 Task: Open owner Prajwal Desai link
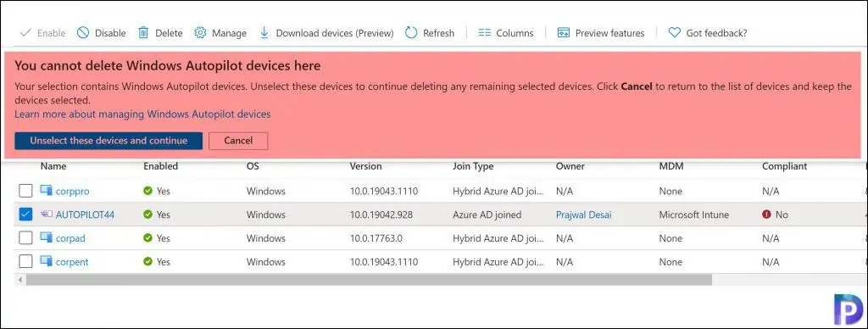[x=583, y=215]
